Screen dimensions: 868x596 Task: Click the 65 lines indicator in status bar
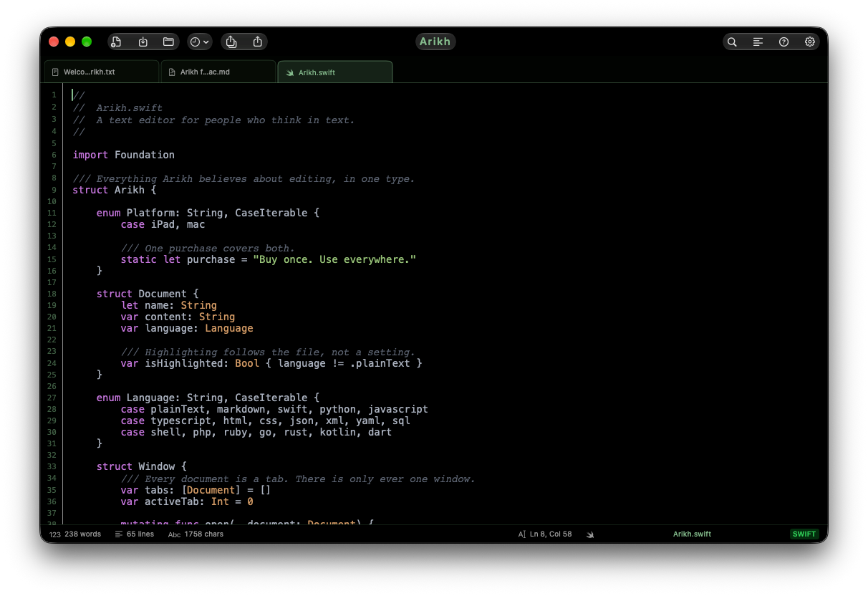[140, 534]
